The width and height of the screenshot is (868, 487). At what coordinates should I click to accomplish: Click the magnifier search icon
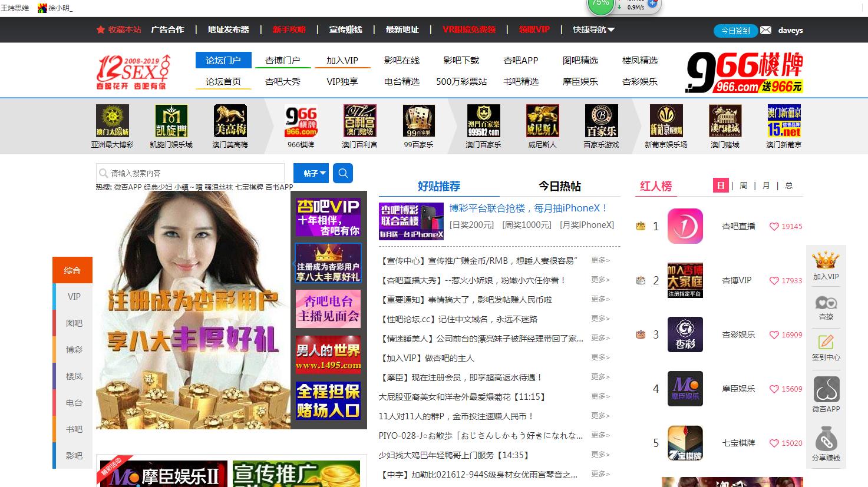tap(342, 173)
